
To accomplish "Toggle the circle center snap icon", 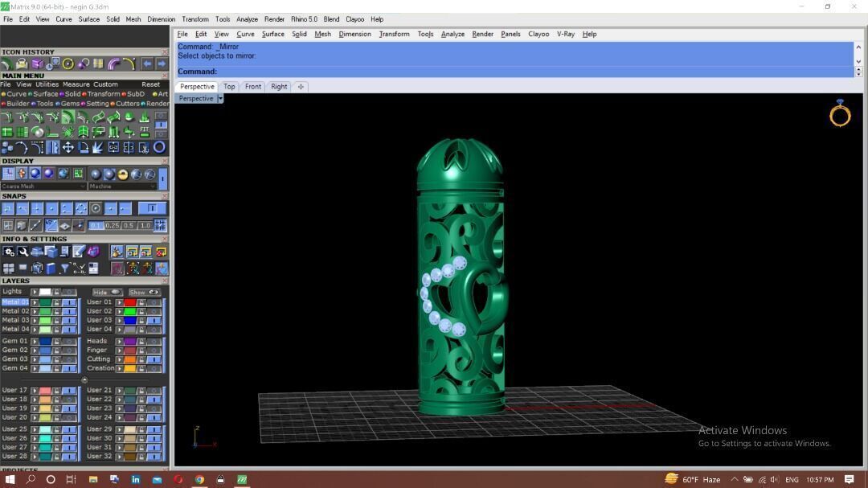I will (96, 208).
